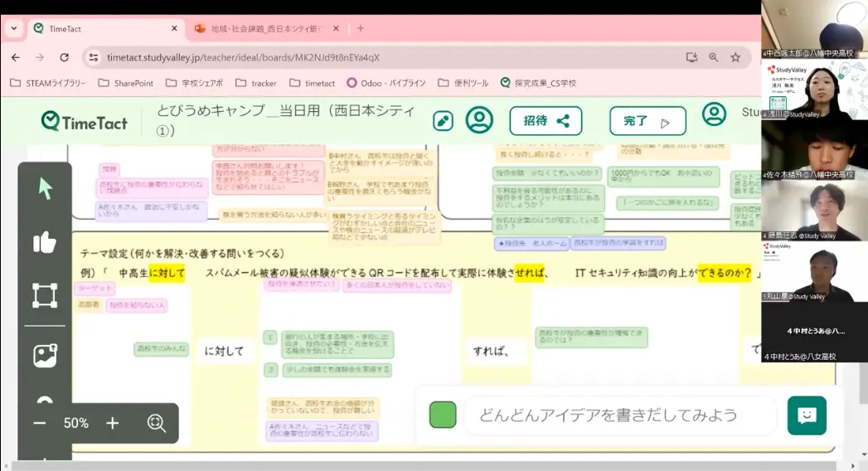Open the insert image tool

coord(45,355)
